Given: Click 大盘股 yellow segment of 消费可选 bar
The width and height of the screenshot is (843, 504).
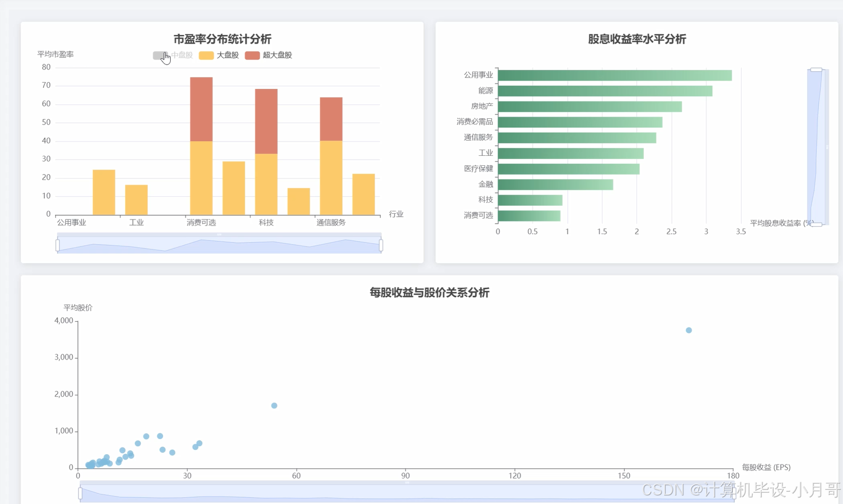Looking at the screenshot, I should click(201, 178).
